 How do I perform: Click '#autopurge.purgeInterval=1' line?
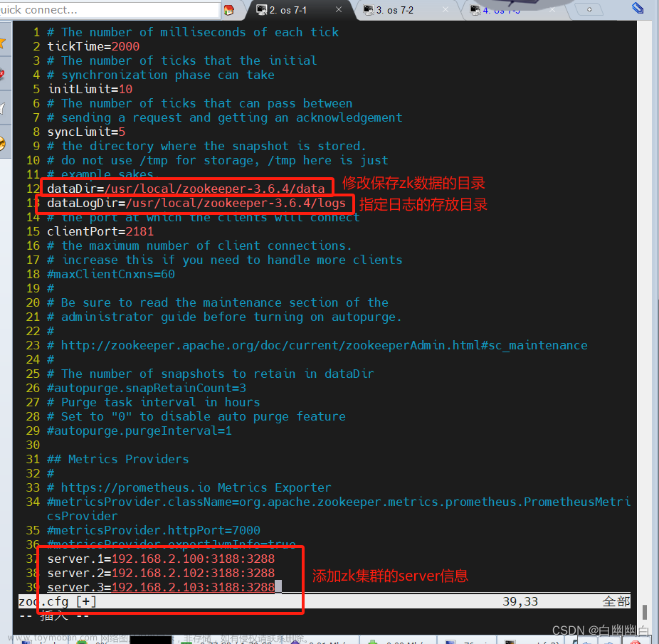[x=139, y=431]
